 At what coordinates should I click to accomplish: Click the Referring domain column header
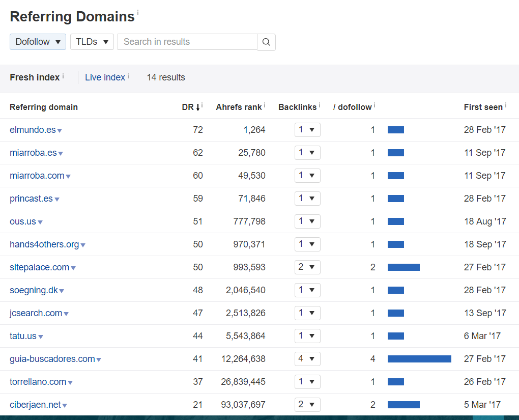(44, 107)
